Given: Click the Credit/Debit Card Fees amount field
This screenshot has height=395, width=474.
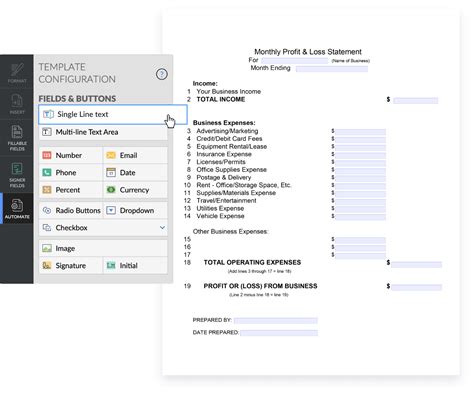Looking at the screenshot, I should coord(360,139).
